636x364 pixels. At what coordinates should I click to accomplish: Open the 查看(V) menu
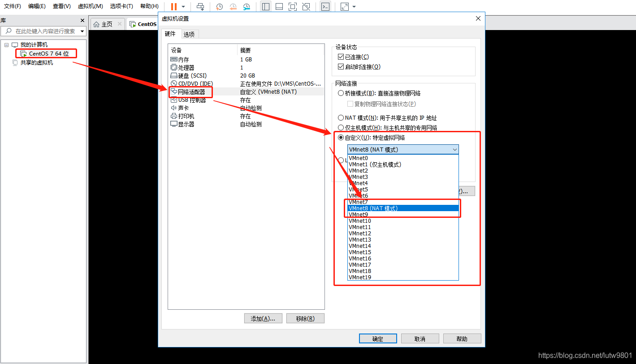tap(61, 6)
